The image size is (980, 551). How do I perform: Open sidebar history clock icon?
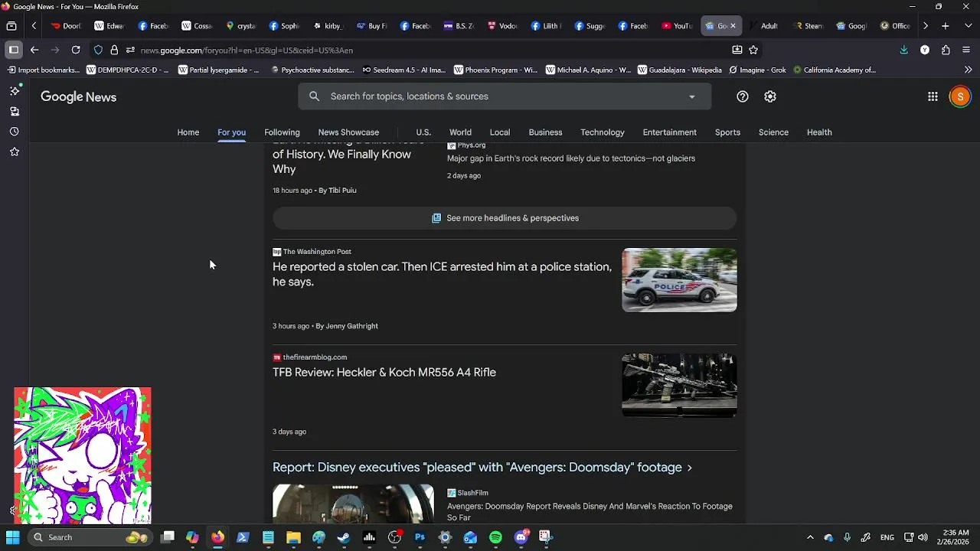pyautogui.click(x=14, y=132)
